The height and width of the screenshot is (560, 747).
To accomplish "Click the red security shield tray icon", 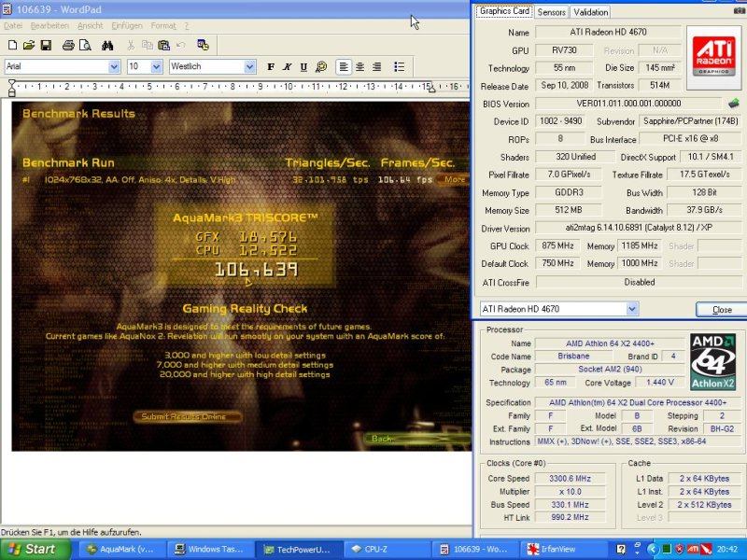I will tap(680, 549).
